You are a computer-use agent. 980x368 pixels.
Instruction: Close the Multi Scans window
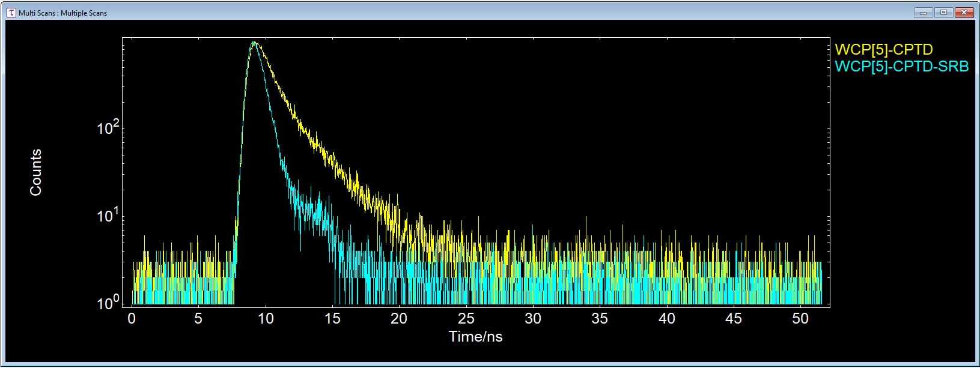[x=964, y=12]
